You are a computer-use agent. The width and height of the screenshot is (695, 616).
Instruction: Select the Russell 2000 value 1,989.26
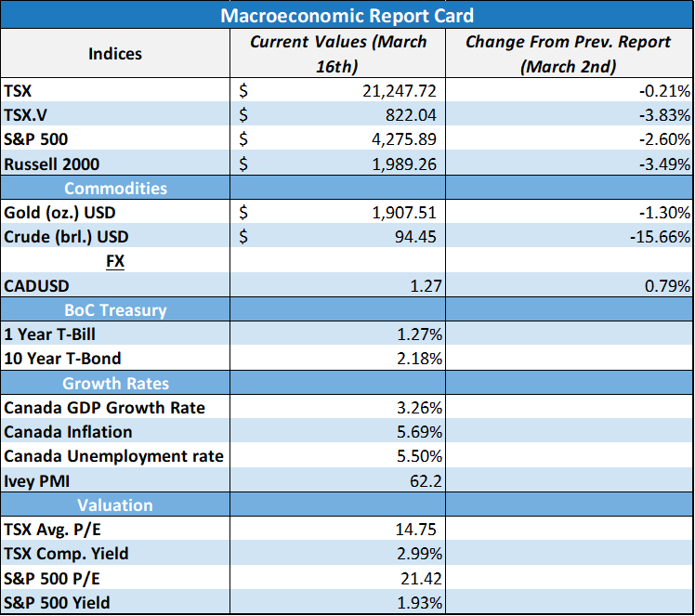tap(404, 164)
